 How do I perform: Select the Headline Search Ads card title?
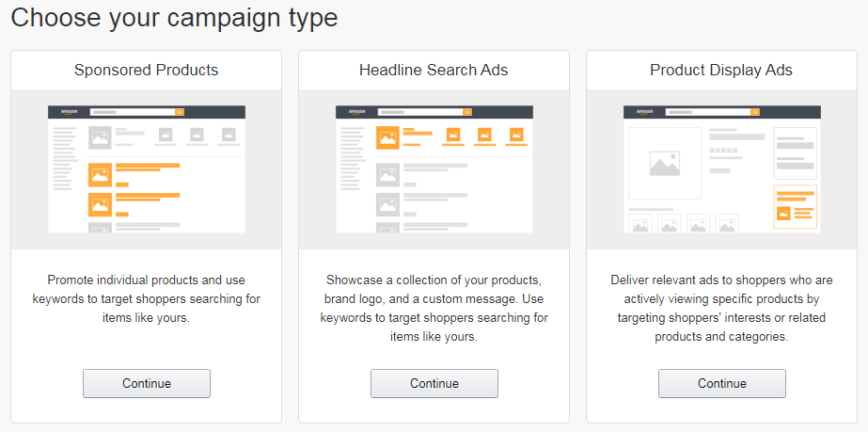point(434,71)
